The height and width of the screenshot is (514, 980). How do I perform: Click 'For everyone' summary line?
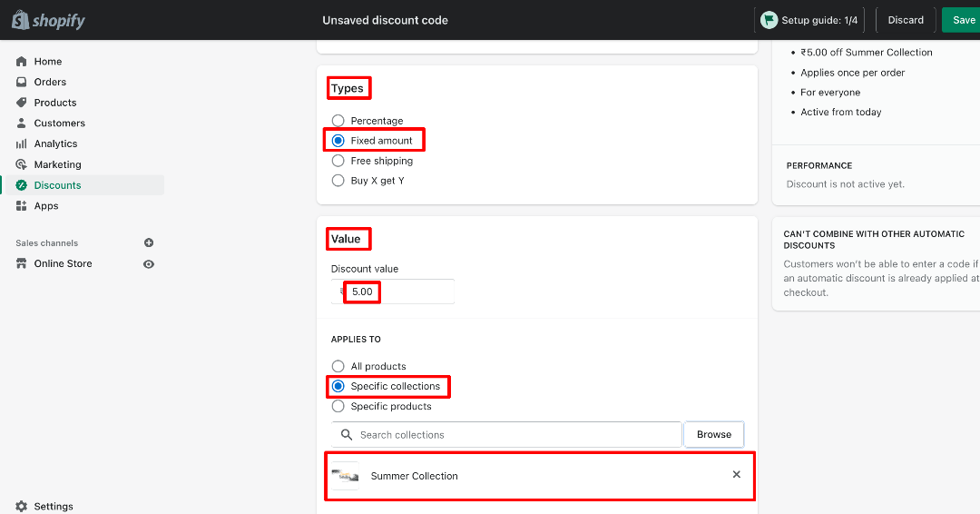[x=830, y=93]
